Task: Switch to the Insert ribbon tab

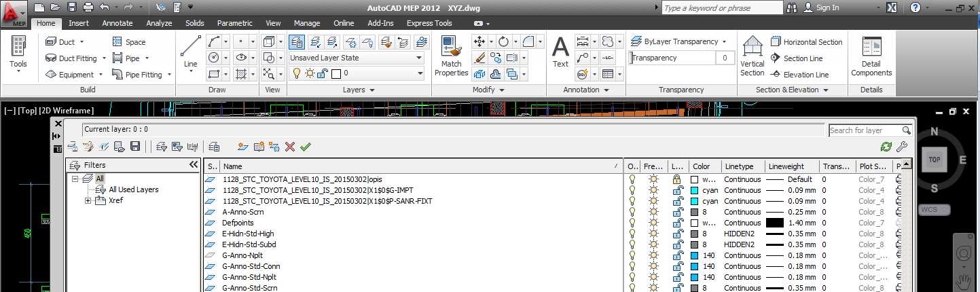Action: 79,23
